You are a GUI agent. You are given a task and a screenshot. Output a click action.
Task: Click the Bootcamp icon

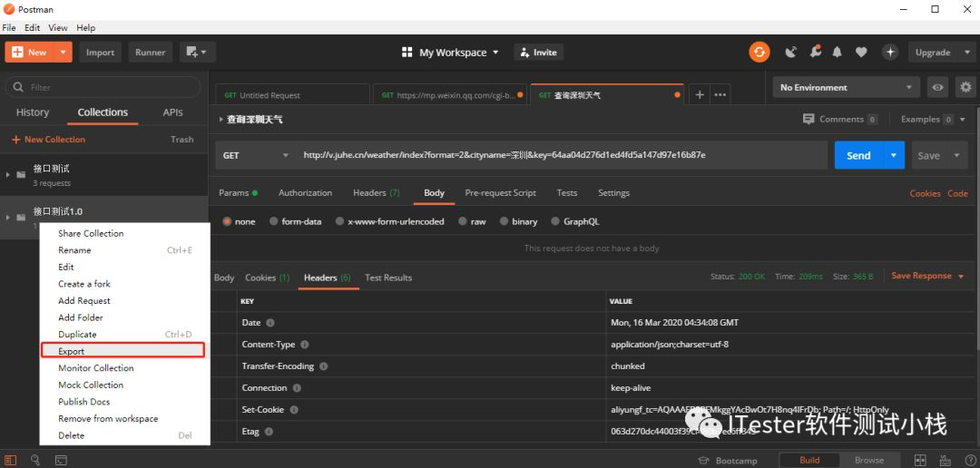point(704,461)
